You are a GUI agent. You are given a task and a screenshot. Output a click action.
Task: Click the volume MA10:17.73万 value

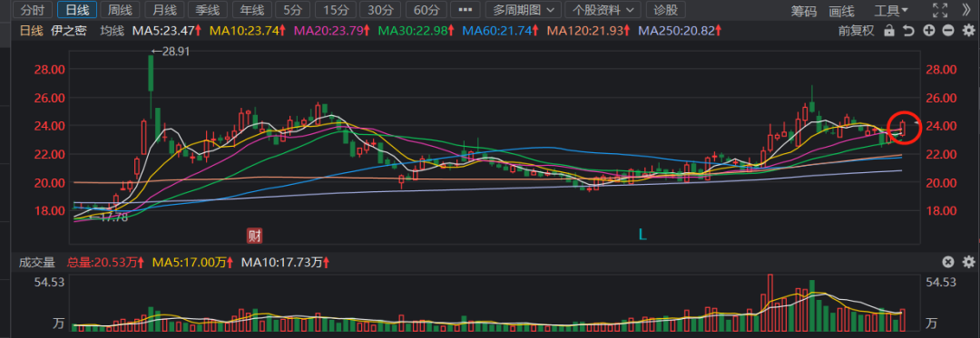[286, 263]
